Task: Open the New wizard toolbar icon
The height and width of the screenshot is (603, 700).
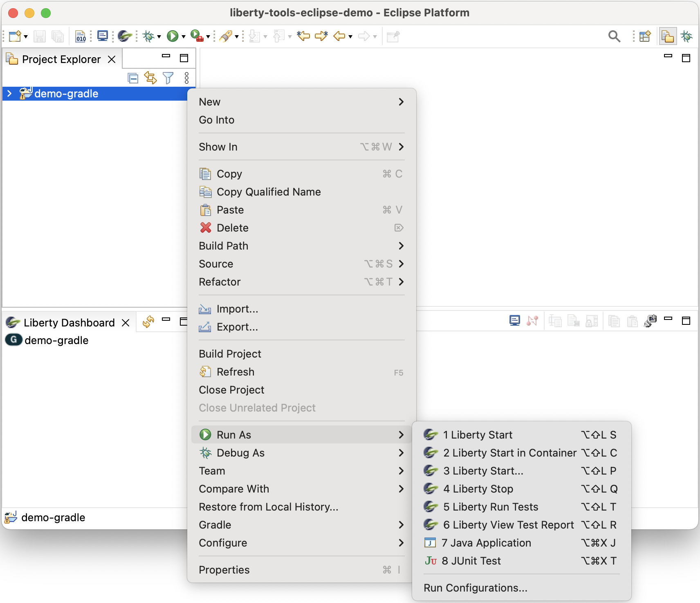Action: click(15, 36)
